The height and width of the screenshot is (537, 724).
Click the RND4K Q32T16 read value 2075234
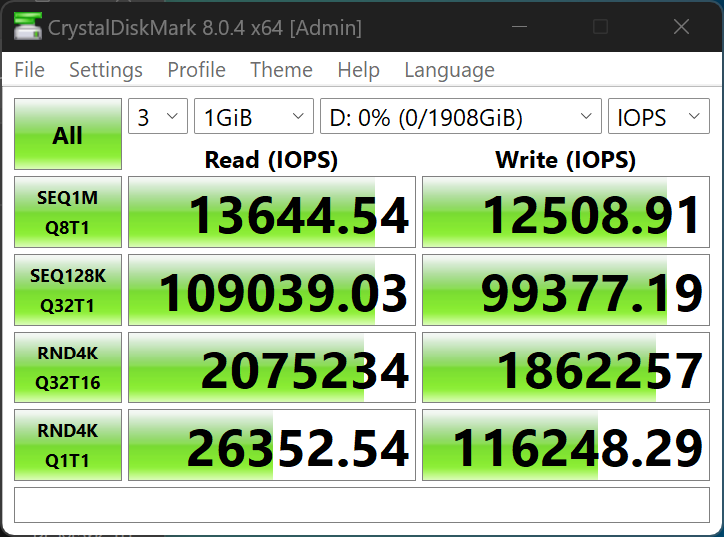[x=272, y=368]
